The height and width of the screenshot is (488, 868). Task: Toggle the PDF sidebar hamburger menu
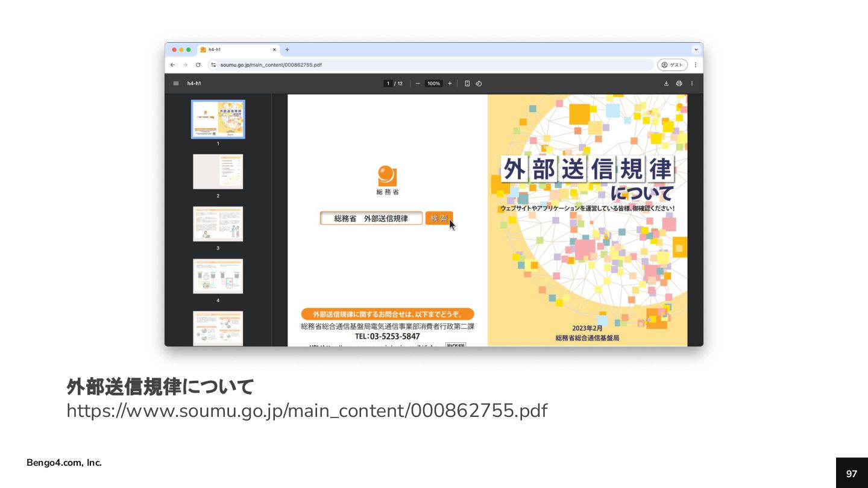point(176,83)
